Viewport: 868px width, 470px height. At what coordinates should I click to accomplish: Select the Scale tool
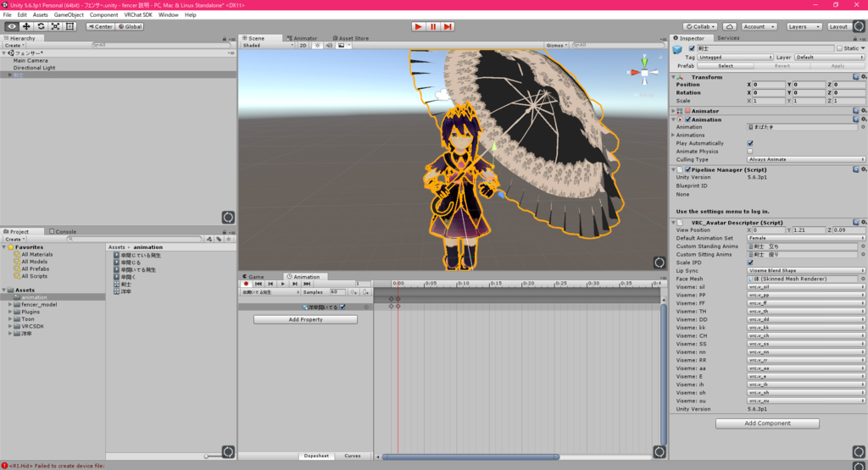click(x=55, y=26)
